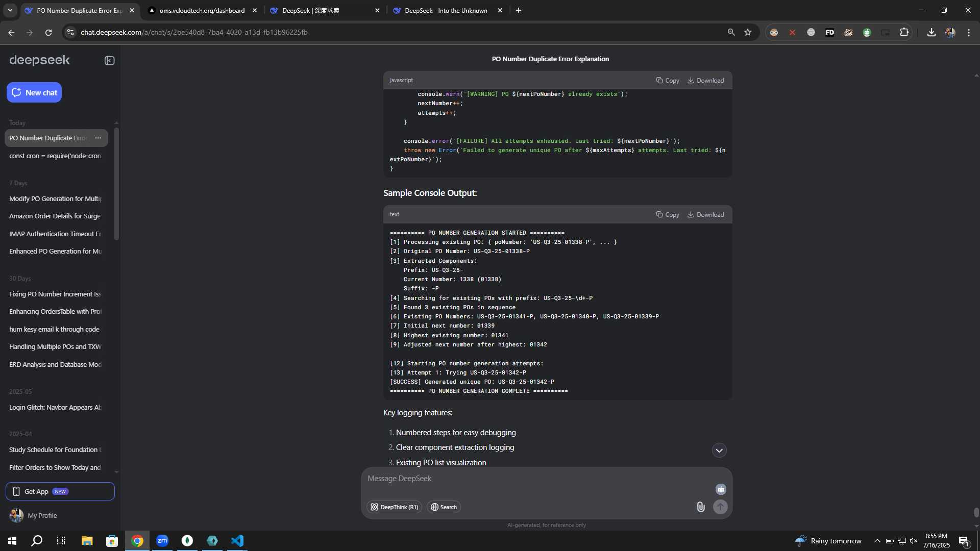This screenshot has width=980, height=551.
Task: Open options for PO Number Duplicate Error chat
Action: coord(98,138)
